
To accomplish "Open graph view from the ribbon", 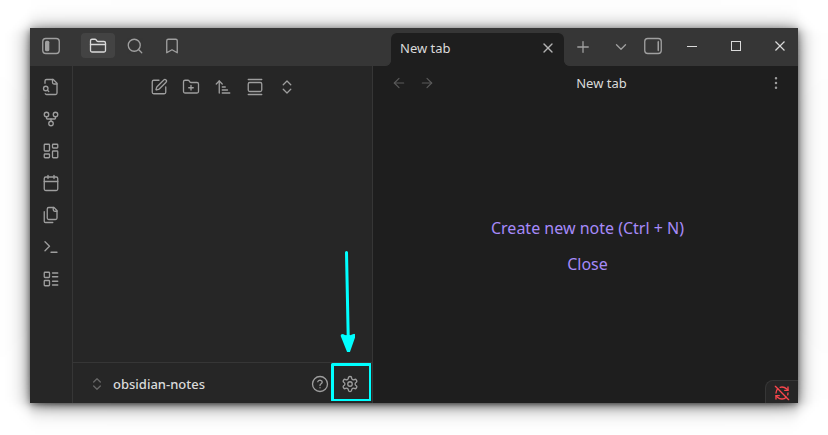I will [51, 119].
